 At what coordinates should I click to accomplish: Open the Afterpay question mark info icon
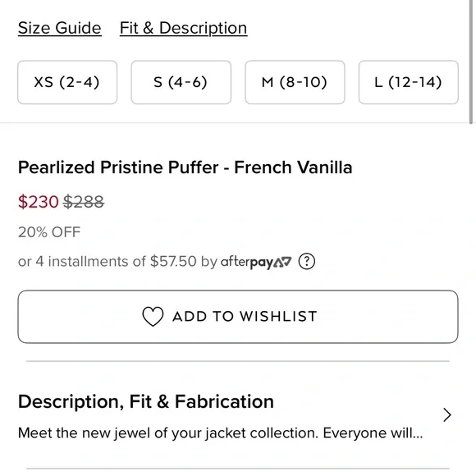coord(307,261)
